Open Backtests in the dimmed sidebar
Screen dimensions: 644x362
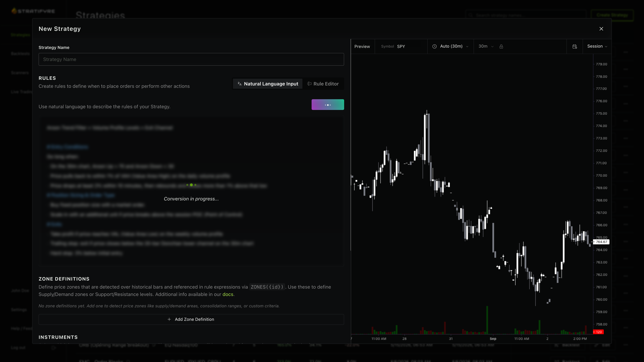coord(20,54)
